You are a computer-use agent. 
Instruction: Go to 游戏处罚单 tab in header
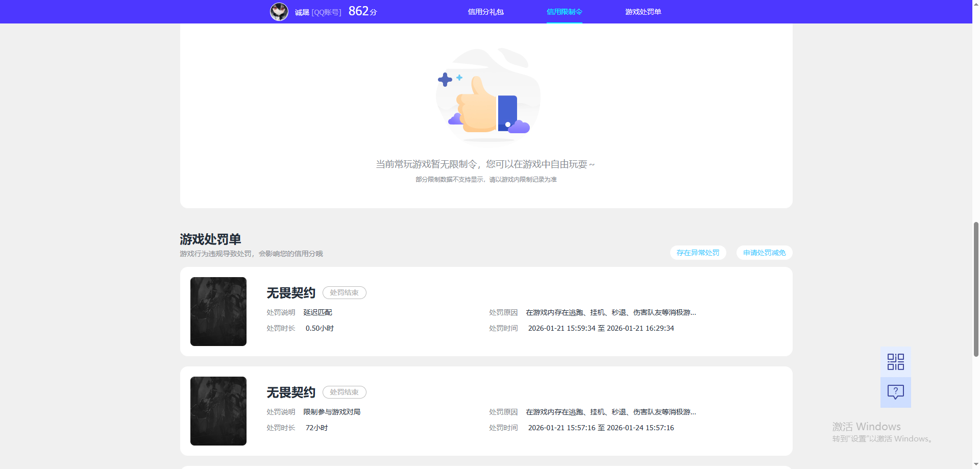(x=643, y=12)
